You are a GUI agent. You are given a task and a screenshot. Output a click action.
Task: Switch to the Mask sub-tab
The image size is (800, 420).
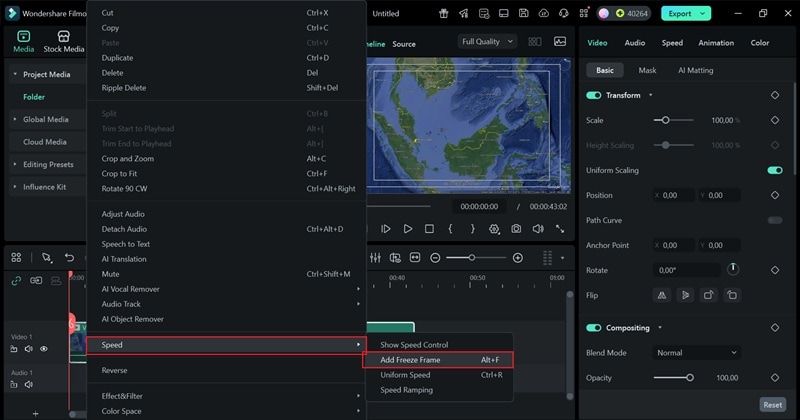647,70
